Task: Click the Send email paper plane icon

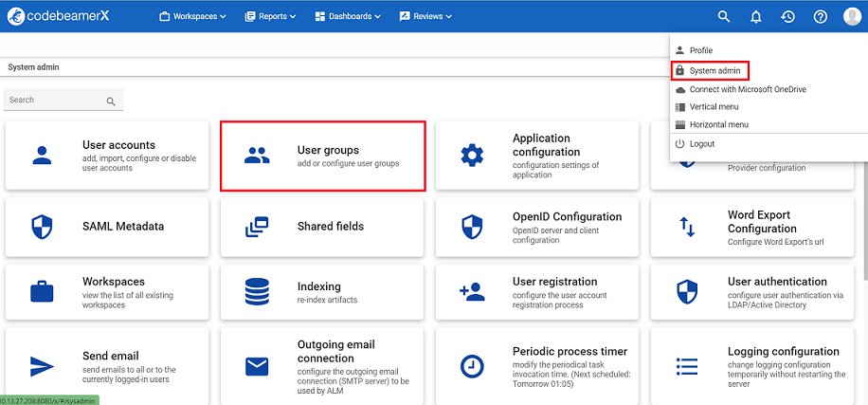Action: click(42, 366)
